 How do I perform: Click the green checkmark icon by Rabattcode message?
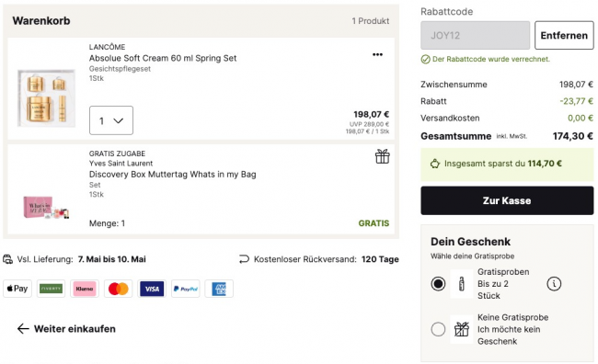coord(425,59)
